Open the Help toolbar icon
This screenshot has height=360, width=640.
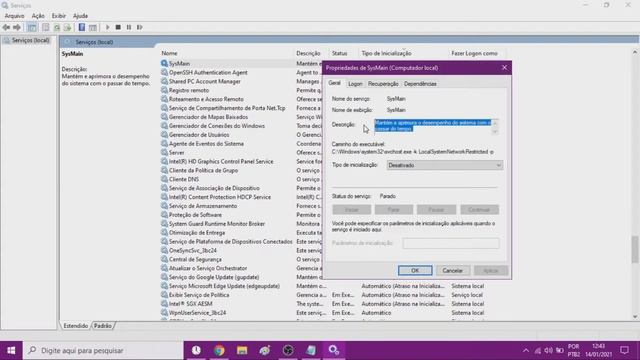pos(82,27)
